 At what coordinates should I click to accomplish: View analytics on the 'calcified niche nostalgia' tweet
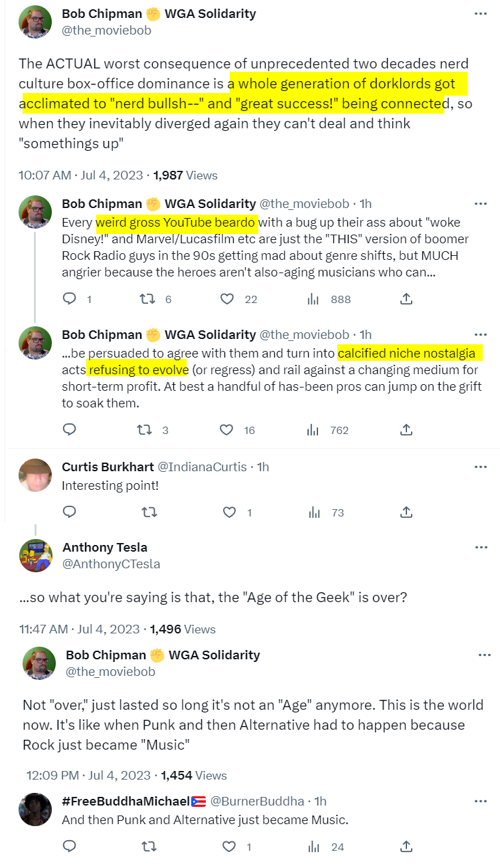(313, 430)
